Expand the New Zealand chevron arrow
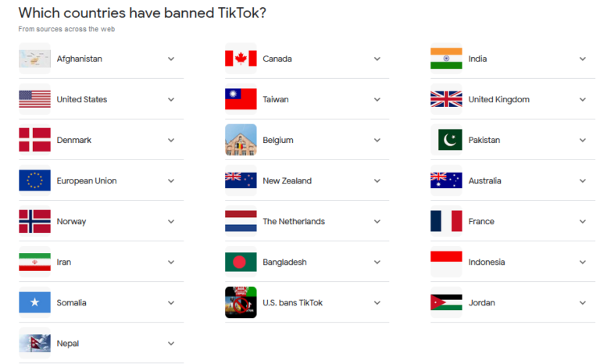Image resolution: width=600 pixels, height=364 pixels. 377,180
